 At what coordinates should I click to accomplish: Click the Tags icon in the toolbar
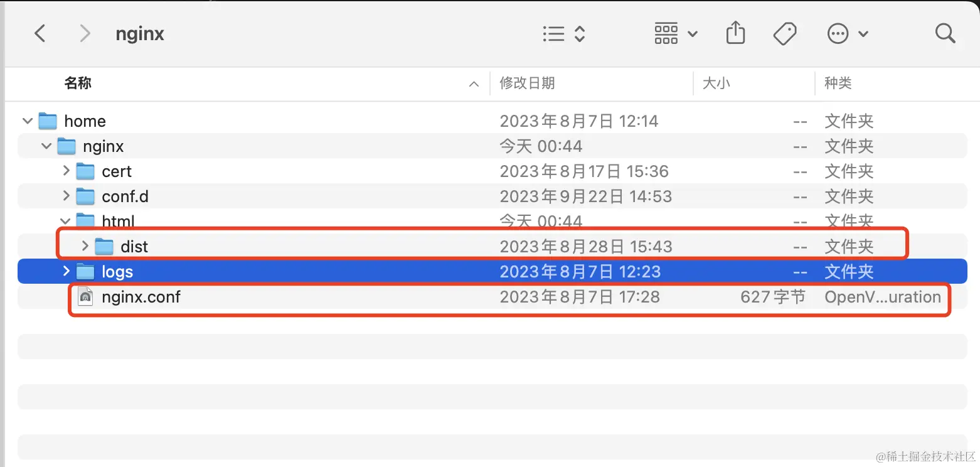point(785,33)
